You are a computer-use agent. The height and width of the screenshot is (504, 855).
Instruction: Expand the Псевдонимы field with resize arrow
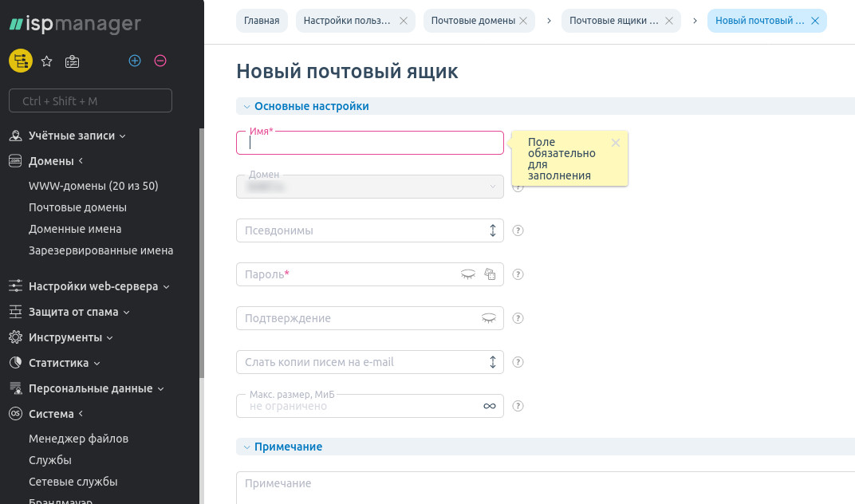click(x=492, y=230)
